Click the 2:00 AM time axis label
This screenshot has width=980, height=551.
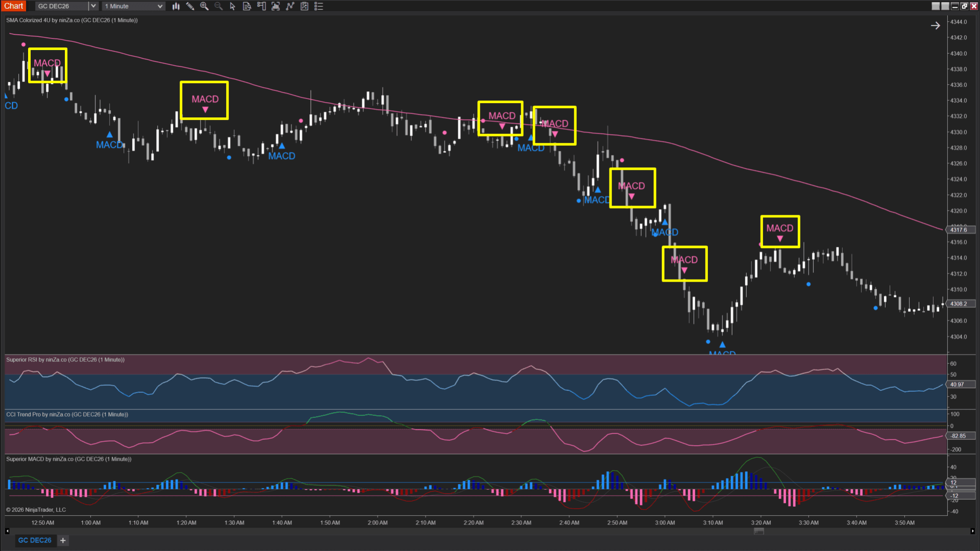(378, 522)
